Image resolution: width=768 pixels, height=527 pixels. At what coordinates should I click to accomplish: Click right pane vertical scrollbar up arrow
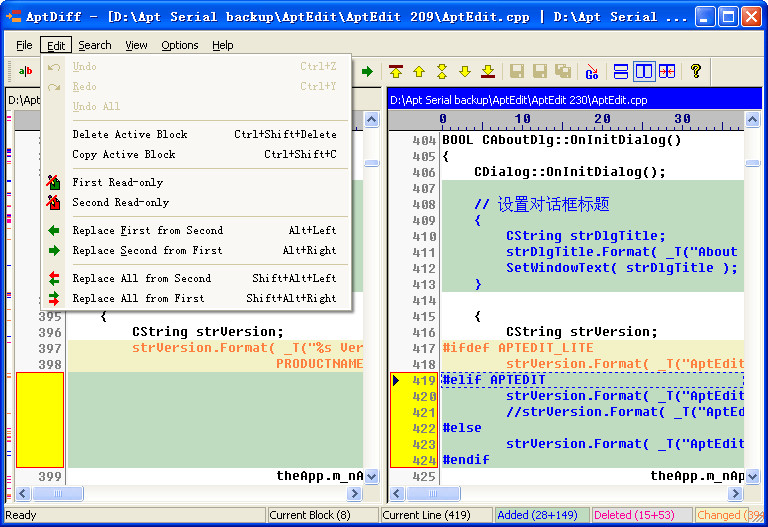click(752, 119)
